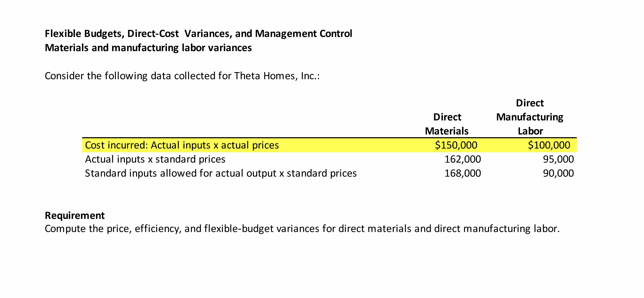This screenshot has height=298, width=644.
Task: Click the $100,000 manufacturing labor cell
Action: point(549,145)
